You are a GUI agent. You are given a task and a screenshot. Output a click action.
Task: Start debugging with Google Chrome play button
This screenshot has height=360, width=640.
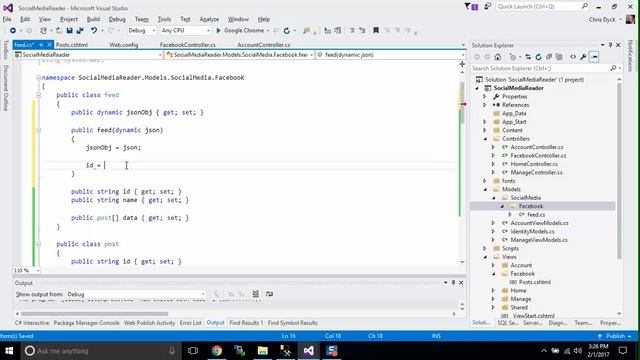click(x=218, y=31)
